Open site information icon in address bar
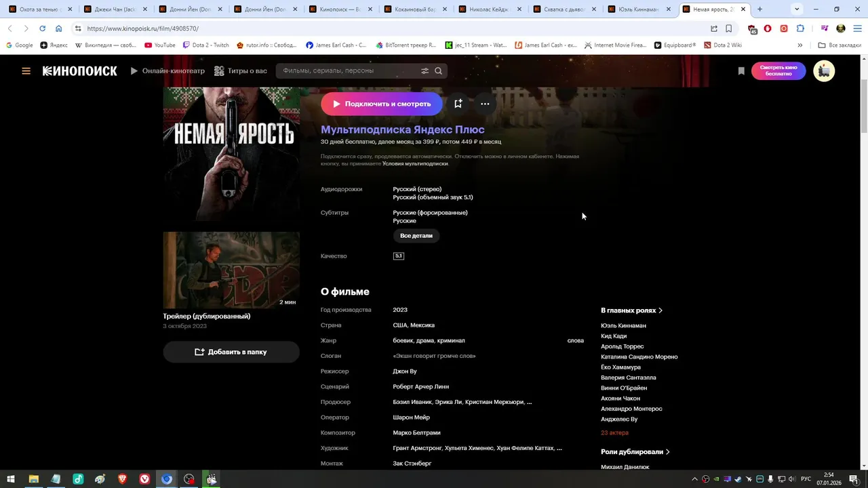Viewport: 868px width, 488px height. (78, 28)
